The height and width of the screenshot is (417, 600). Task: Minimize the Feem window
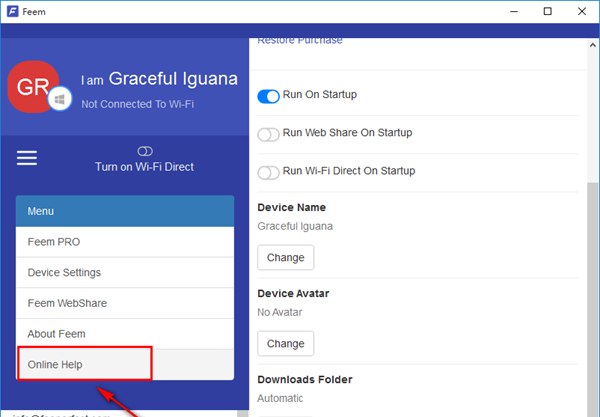[514, 11]
